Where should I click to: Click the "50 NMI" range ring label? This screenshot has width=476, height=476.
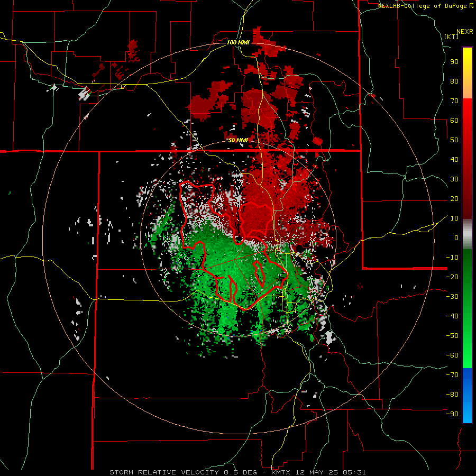(238, 140)
